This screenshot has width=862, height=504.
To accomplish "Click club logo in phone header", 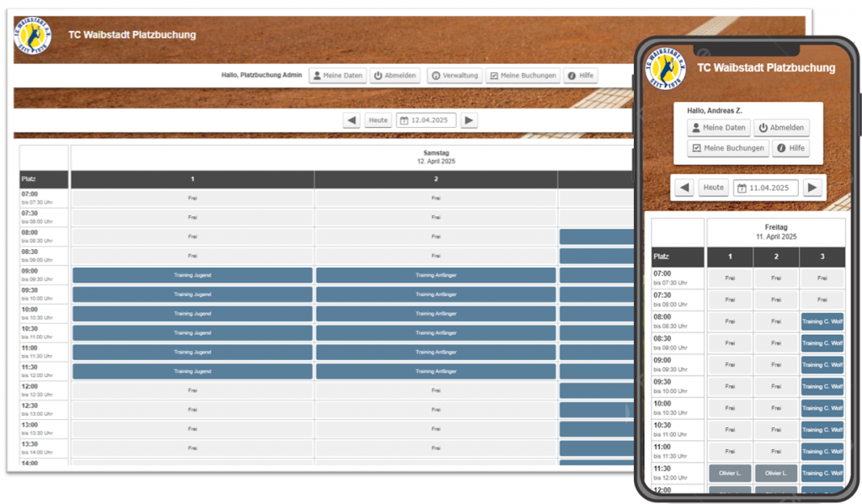I will [x=665, y=68].
